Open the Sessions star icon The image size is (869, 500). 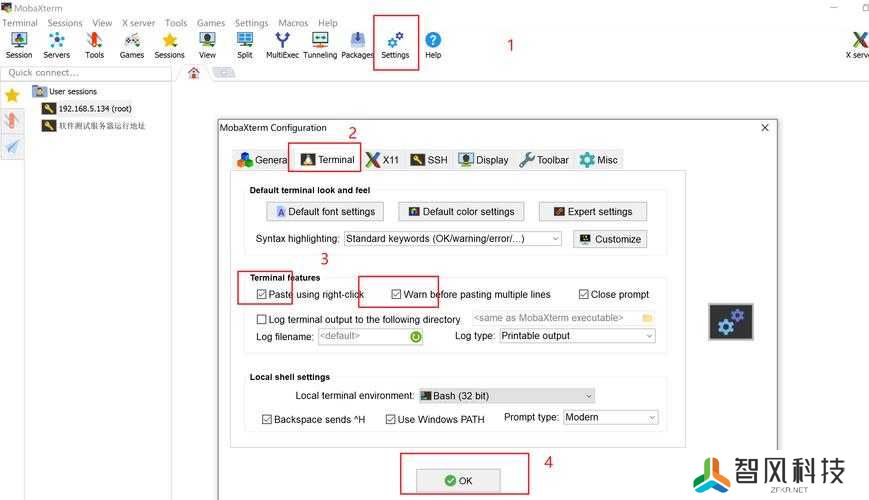click(x=170, y=45)
